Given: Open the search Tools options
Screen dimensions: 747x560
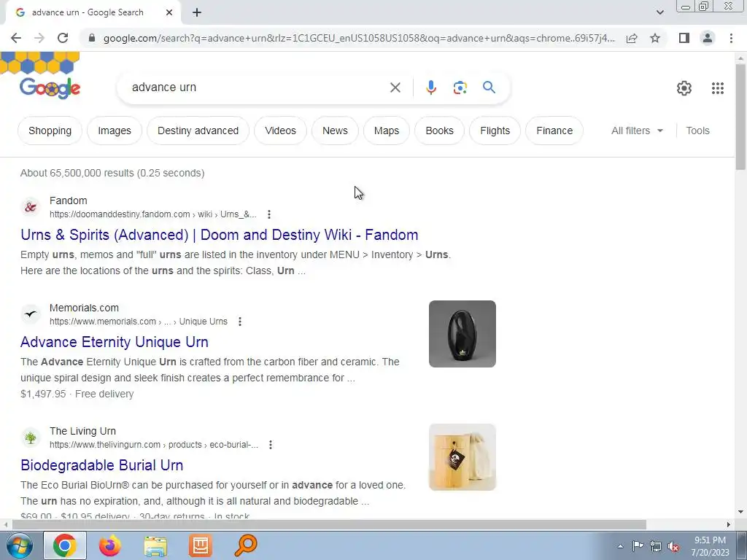Looking at the screenshot, I should pyautogui.click(x=697, y=131).
